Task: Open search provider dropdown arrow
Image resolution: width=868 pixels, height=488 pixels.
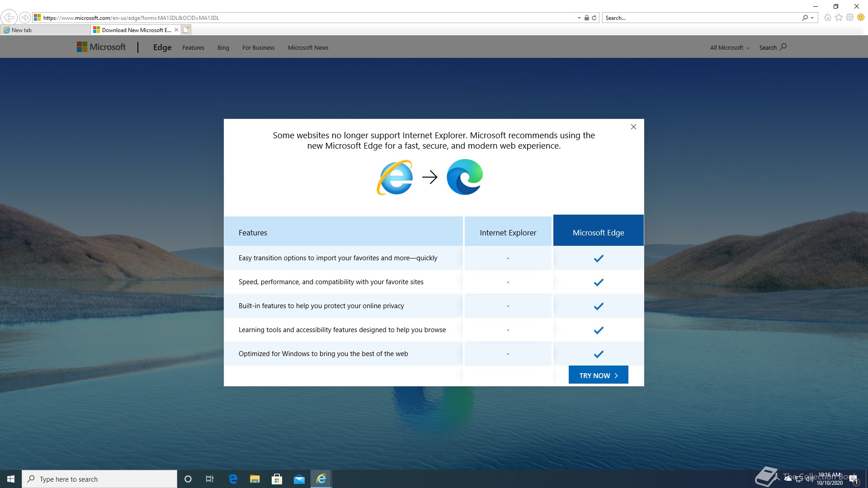Action: pyautogui.click(x=812, y=18)
